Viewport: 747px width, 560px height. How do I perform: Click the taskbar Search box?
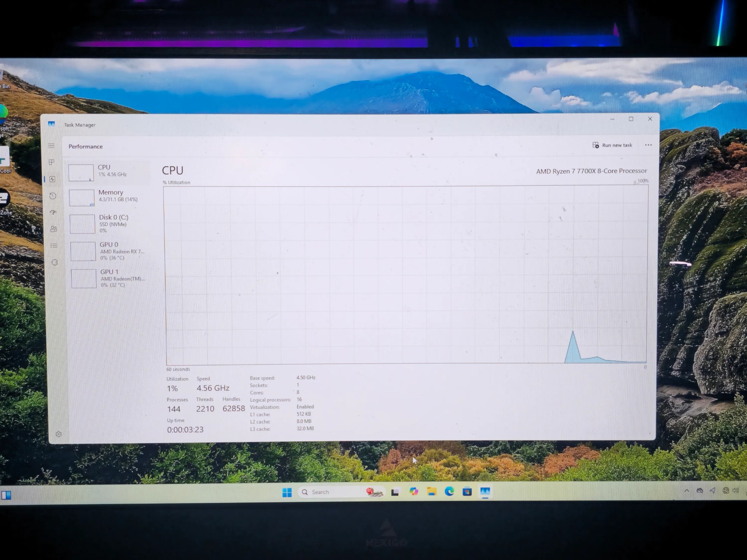coord(341,492)
